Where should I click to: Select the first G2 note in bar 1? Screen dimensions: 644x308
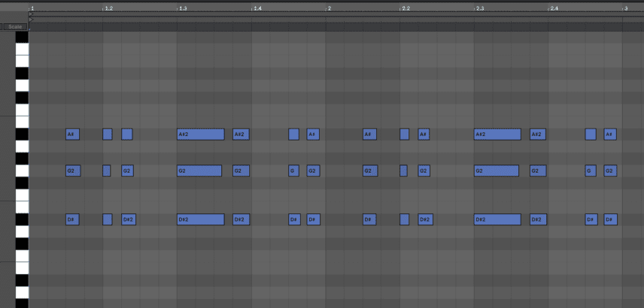pos(73,171)
